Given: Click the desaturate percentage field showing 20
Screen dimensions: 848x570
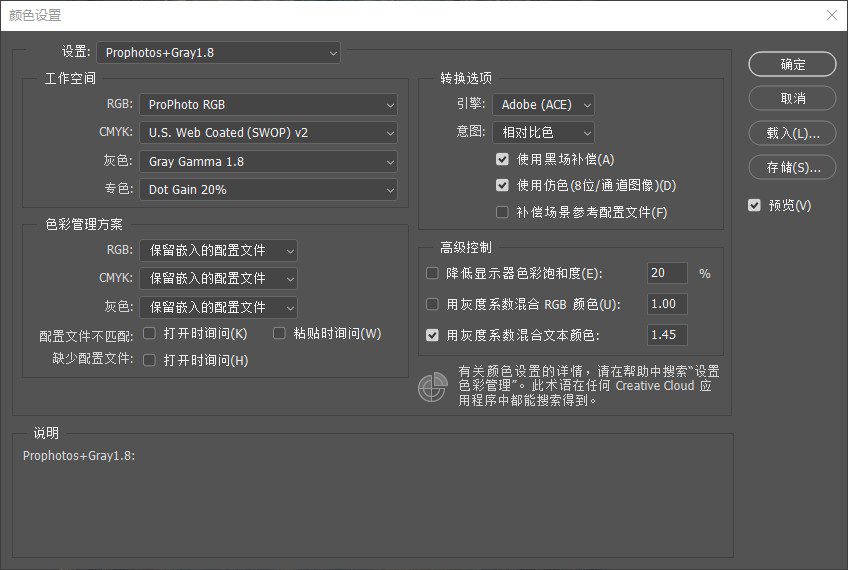Looking at the screenshot, I should point(667,273).
